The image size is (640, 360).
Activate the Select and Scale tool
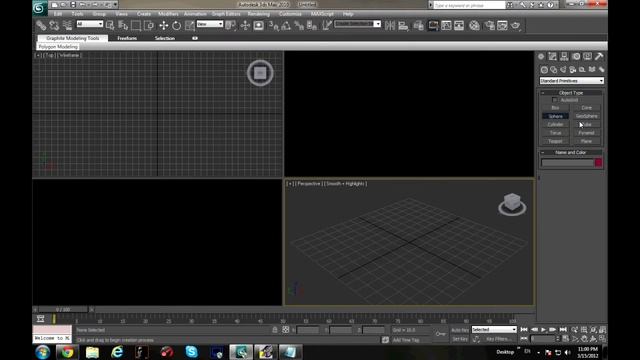coord(190,25)
